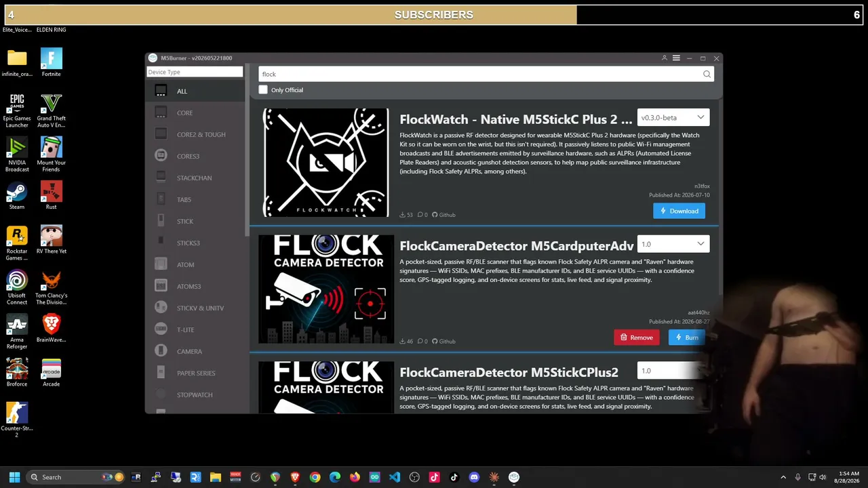Select the BrainWave desktop icon
This screenshot has width=868, height=488.
pyautogui.click(x=51, y=328)
